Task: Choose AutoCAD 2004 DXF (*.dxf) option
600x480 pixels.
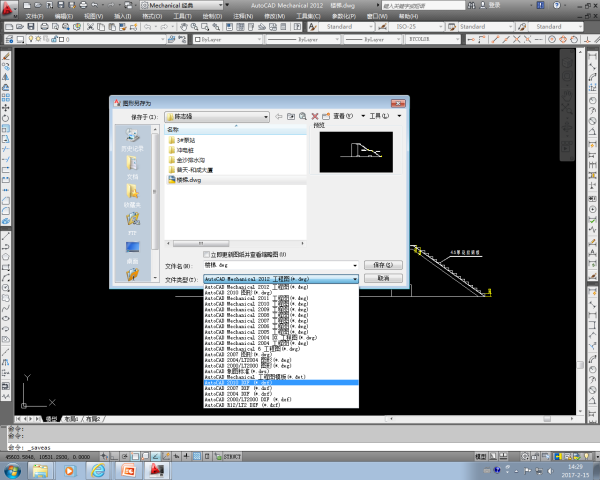Action: pyautogui.click(x=281, y=393)
